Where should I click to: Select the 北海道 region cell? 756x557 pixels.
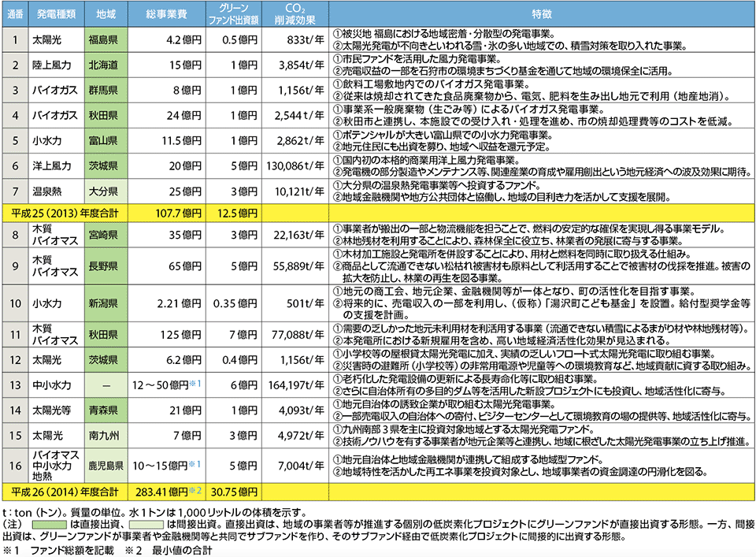[x=106, y=65]
